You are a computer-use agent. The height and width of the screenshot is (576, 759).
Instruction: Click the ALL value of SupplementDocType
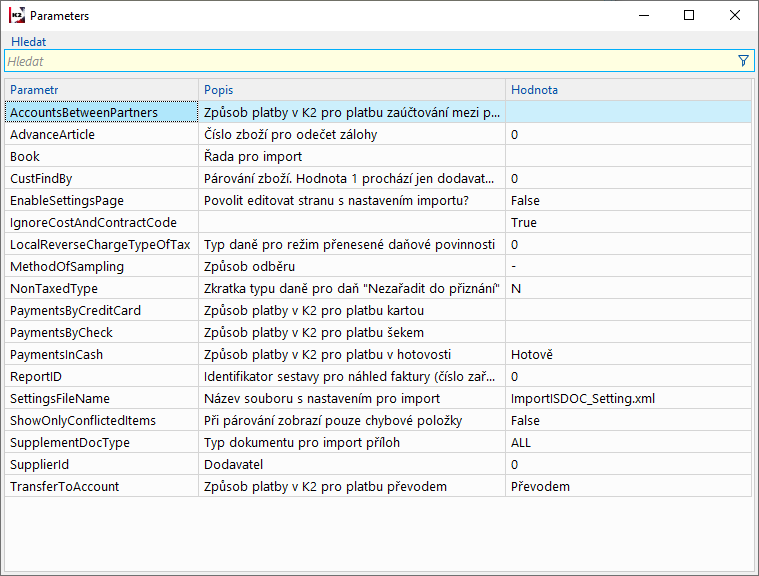(x=520, y=442)
